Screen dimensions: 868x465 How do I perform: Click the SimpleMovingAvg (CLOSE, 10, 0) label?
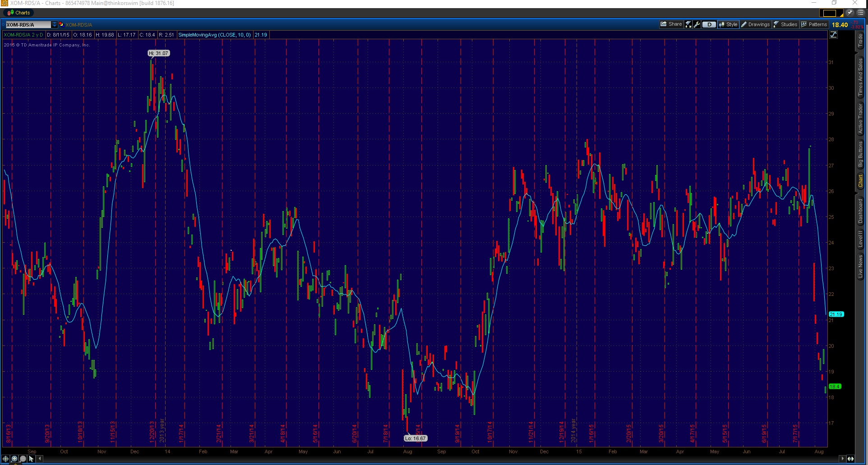click(214, 35)
